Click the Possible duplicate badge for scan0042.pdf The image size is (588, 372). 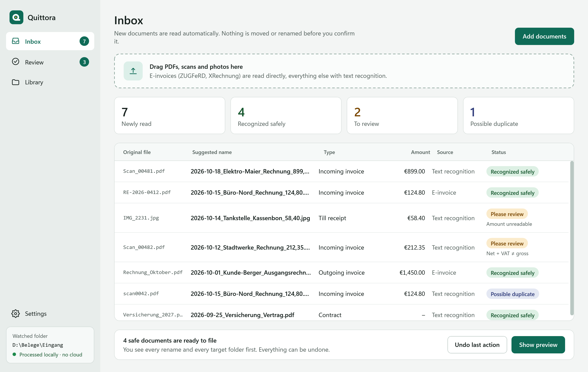tap(512, 294)
